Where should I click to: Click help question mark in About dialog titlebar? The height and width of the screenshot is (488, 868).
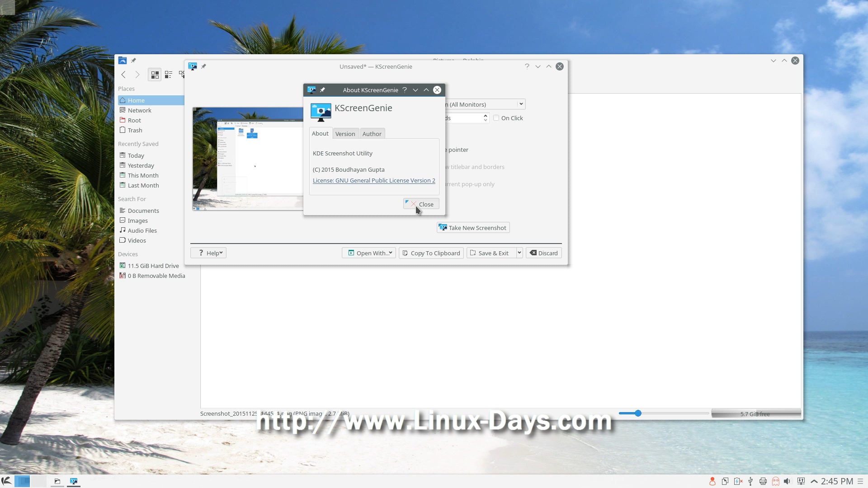[405, 90]
